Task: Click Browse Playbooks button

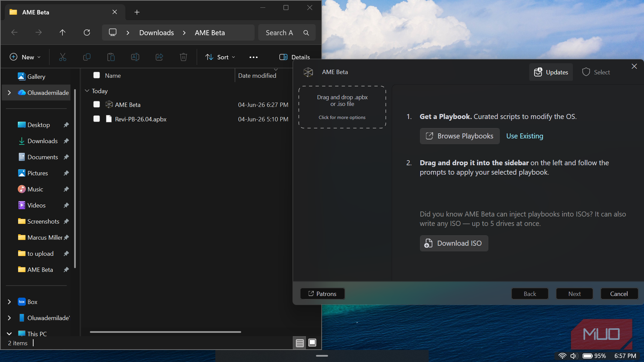Action: (x=460, y=136)
